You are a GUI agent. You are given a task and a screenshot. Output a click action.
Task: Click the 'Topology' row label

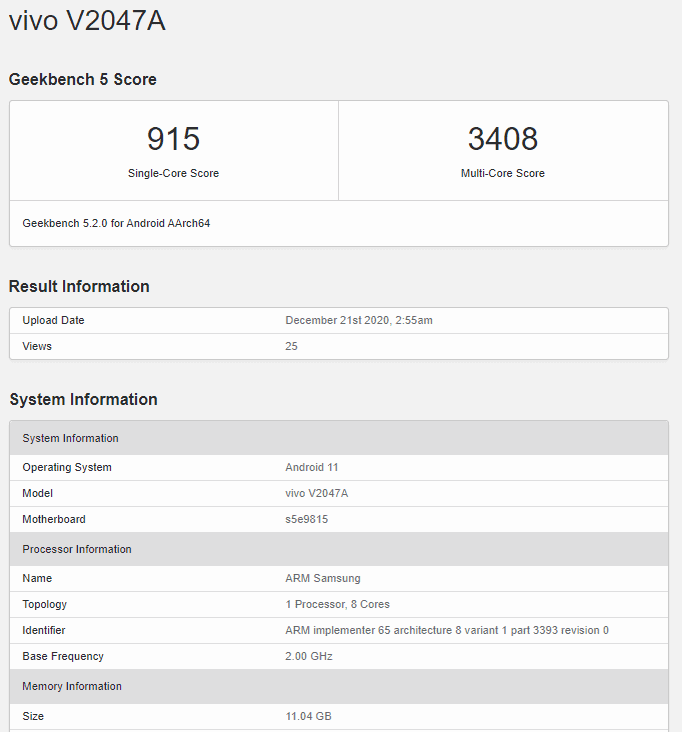point(44,605)
